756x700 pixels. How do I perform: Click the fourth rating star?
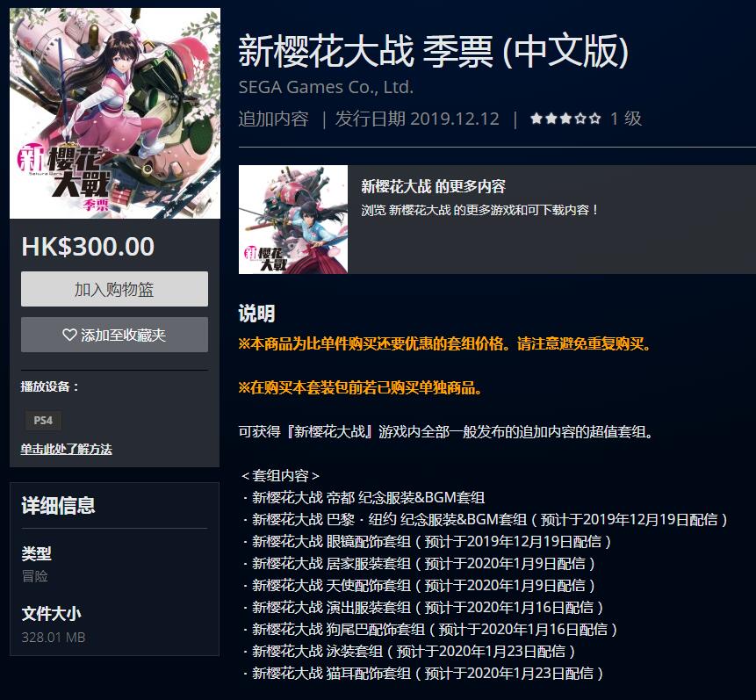point(580,119)
